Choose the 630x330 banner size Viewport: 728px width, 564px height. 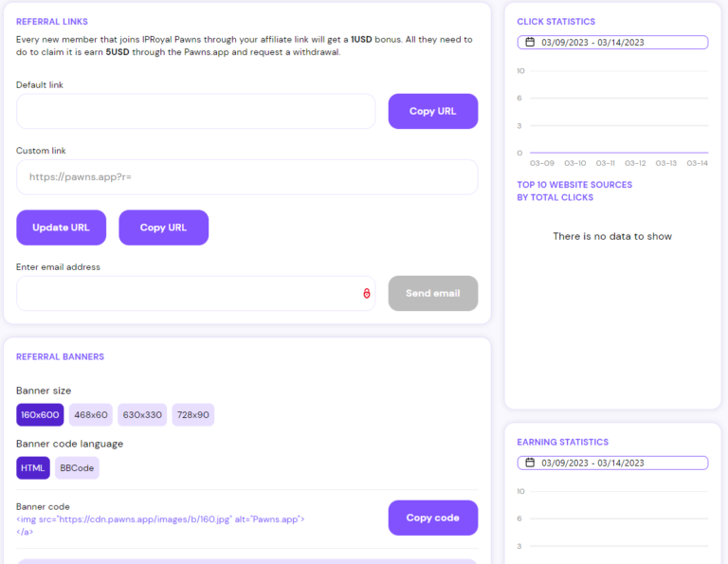pos(142,415)
